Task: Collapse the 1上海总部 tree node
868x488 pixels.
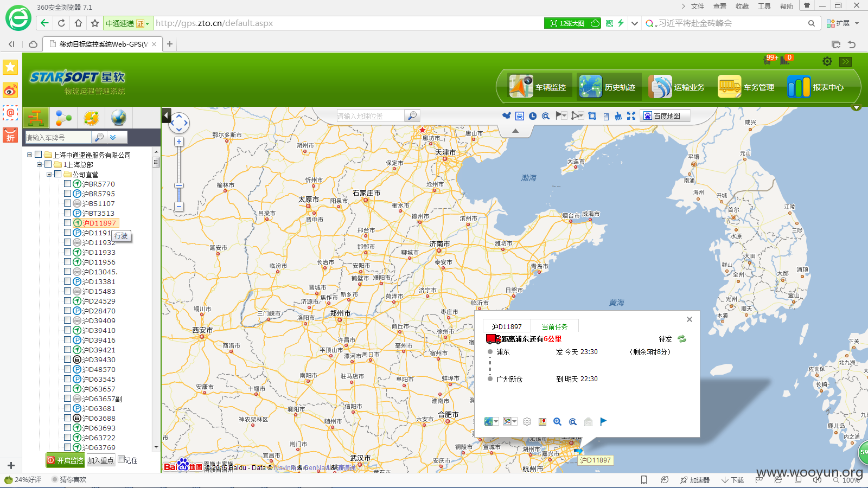Action: 39,164
